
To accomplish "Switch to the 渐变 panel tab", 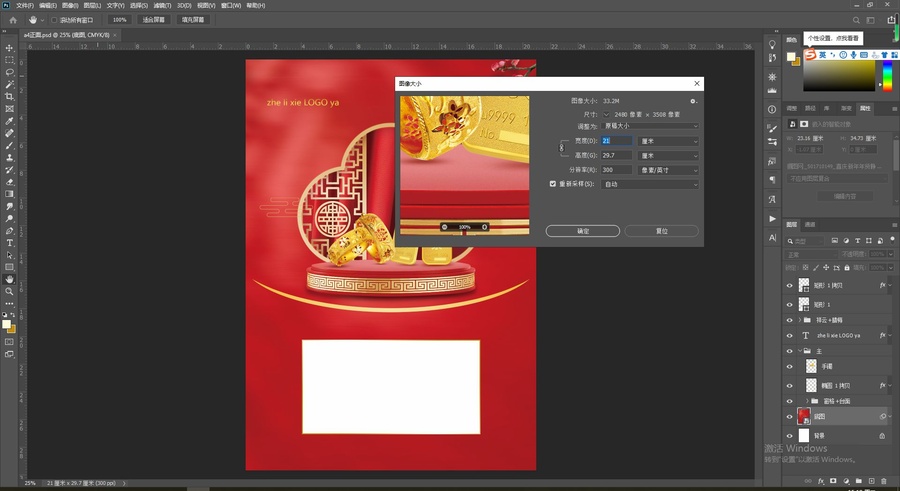I will click(x=846, y=108).
